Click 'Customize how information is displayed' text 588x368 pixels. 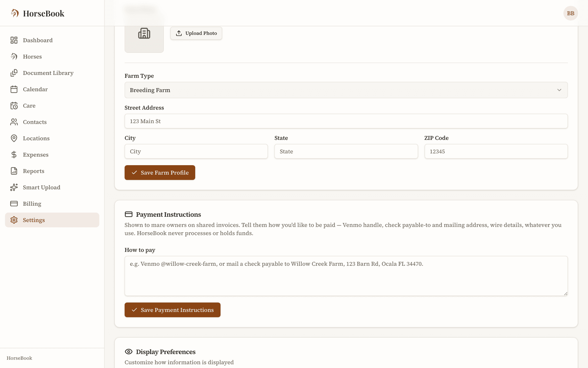179,362
